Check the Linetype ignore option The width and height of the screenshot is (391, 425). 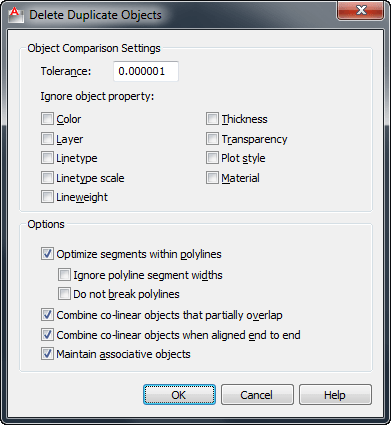(47, 158)
